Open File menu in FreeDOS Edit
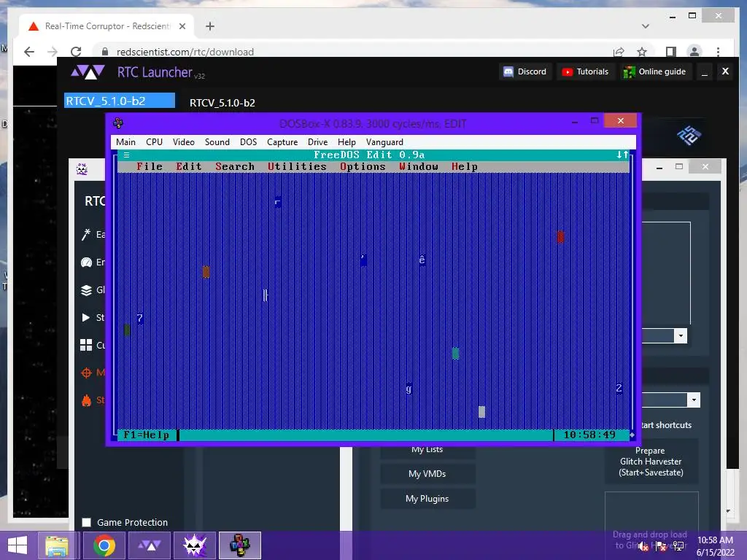 click(149, 167)
